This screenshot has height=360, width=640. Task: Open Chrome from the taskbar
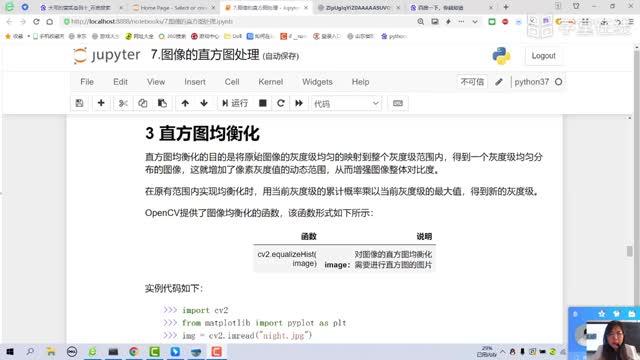click(134, 351)
